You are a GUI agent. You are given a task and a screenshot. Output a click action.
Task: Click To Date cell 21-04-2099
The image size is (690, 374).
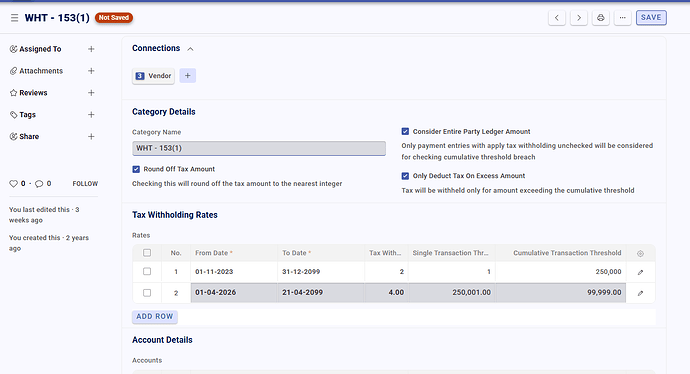point(321,293)
